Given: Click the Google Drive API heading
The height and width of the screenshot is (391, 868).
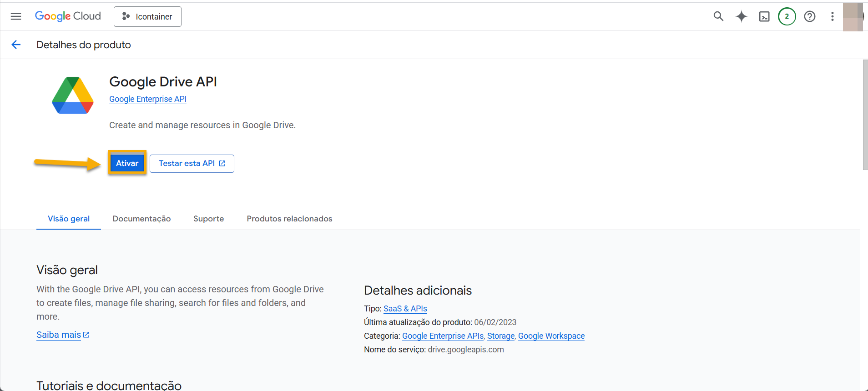Looking at the screenshot, I should point(163,82).
